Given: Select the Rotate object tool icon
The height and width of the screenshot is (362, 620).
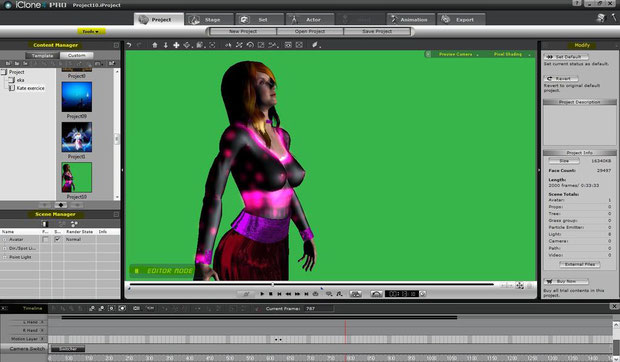Looking at the screenshot, I should pos(250,45).
